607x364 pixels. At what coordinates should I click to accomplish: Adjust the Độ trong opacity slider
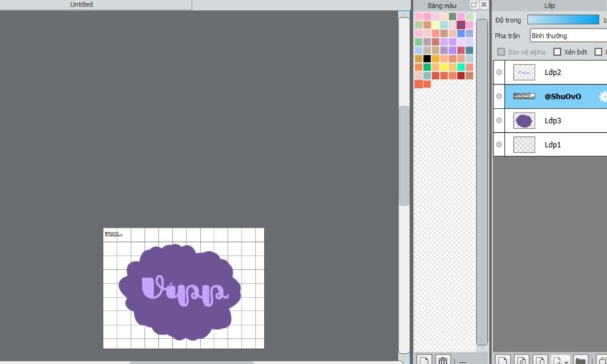pyautogui.click(x=563, y=20)
